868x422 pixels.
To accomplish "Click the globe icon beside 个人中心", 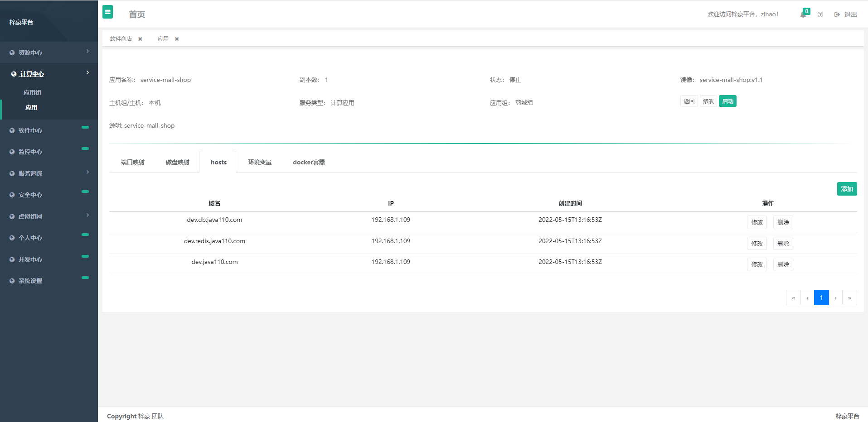I will point(12,238).
